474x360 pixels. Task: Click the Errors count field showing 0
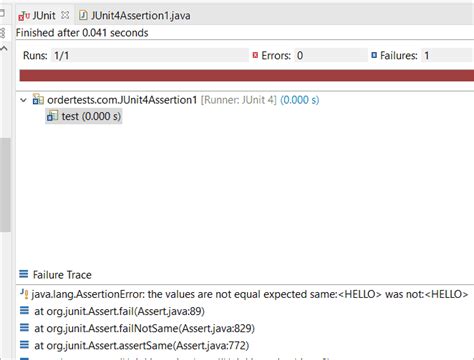point(331,55)
